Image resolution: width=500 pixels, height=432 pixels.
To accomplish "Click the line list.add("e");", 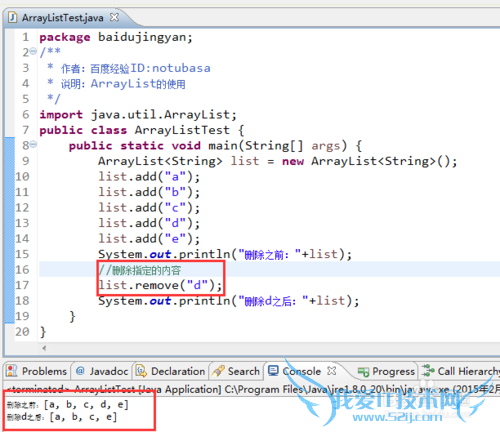I will tap(149, 239).
